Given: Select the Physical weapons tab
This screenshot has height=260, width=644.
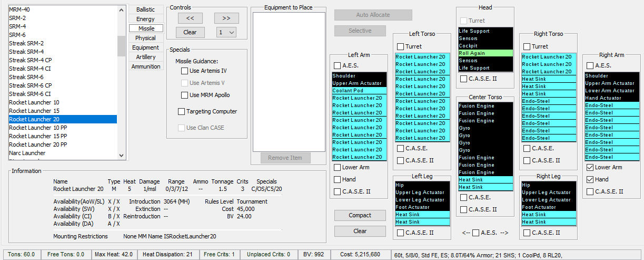Looking at the screenshot, I should click(x=146, y=38).
